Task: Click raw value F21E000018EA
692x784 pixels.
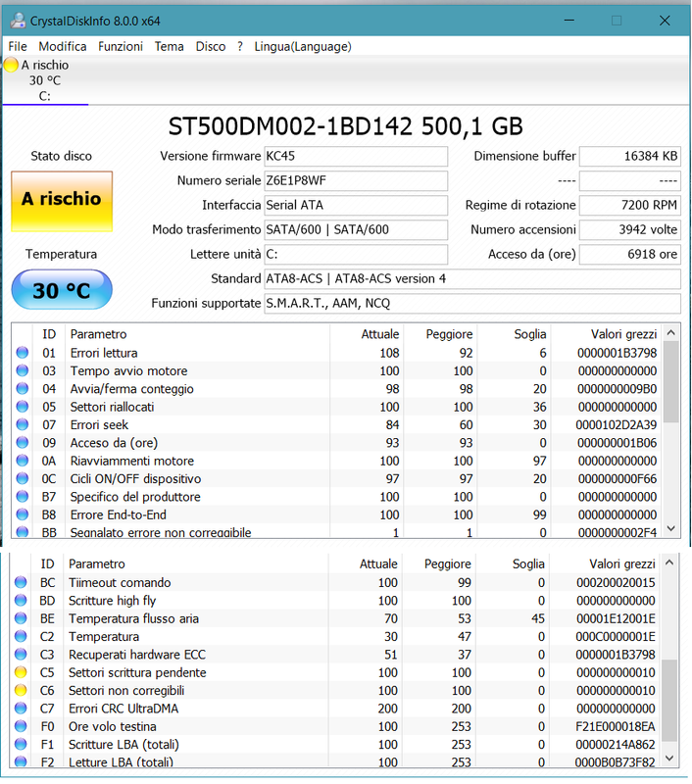Action: pos(615,726)
